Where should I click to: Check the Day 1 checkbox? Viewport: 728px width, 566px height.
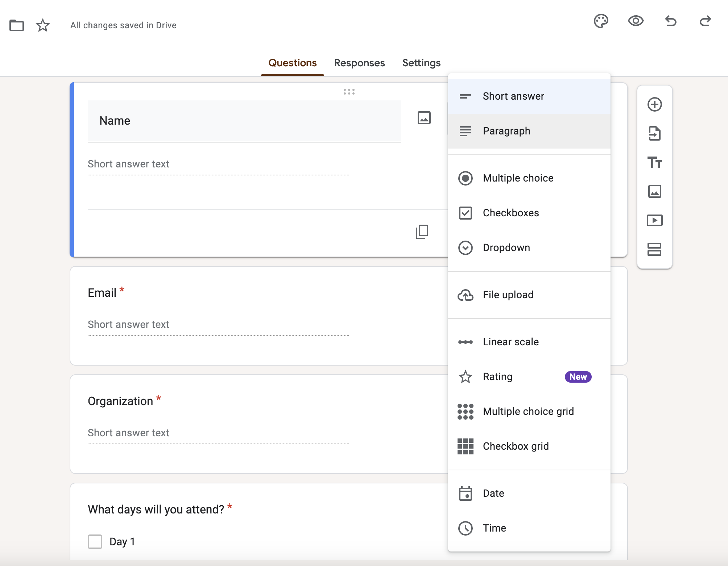click(x=95, y=542)
